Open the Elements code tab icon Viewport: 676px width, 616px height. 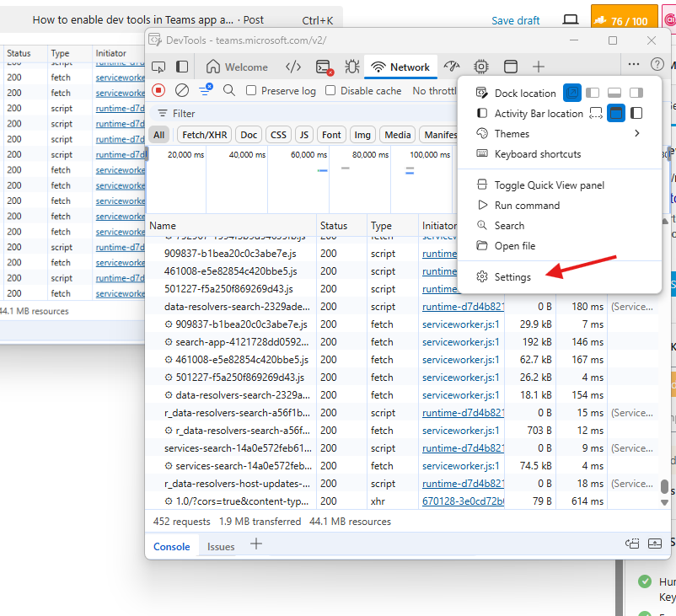tap(293, 67)
